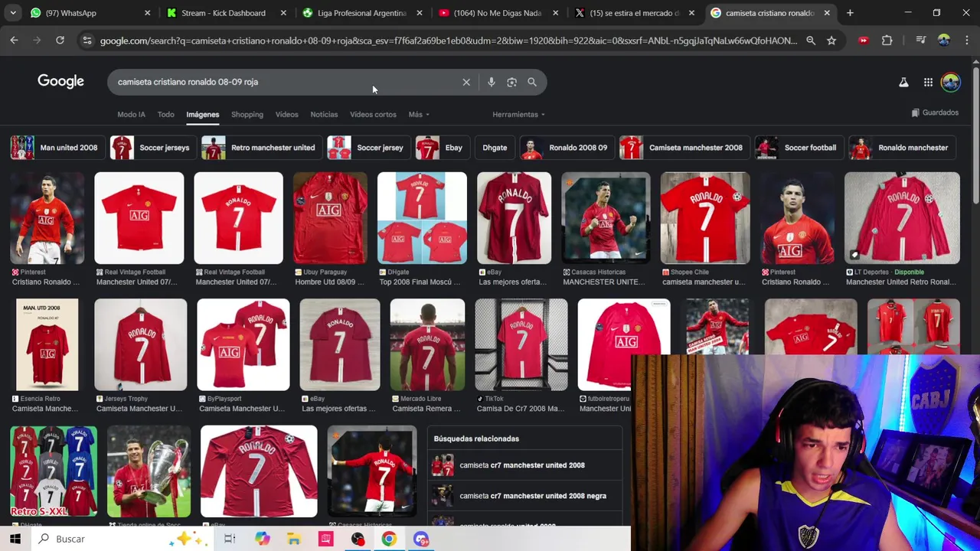Open Task View in the taskbar
Viewport: 980px width, 551px height.
(x=230, y=539)
